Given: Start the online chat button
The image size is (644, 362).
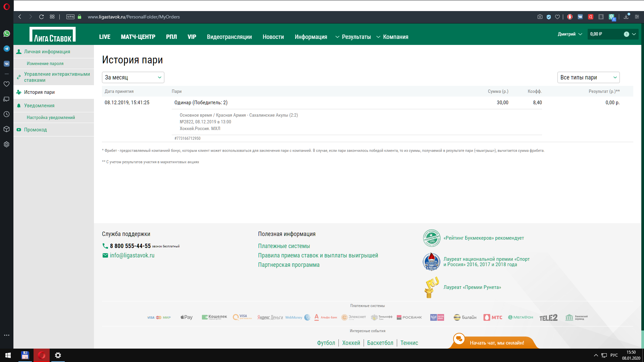Looking at the screenshot, I should pyautogui.click(x=496, y=343).
